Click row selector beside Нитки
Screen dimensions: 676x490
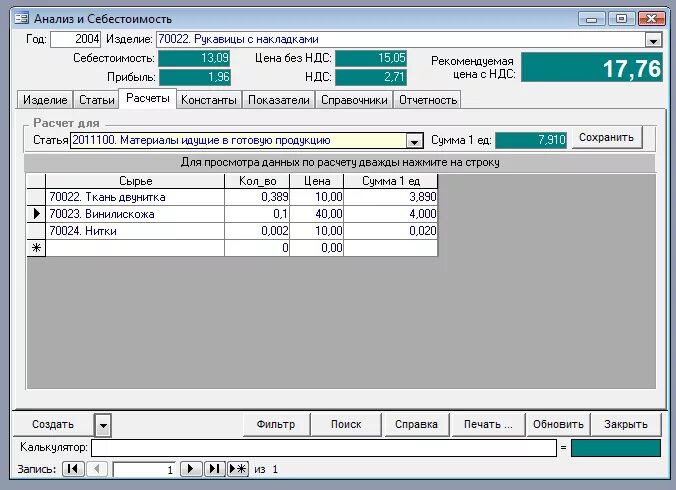click(36, 231)
